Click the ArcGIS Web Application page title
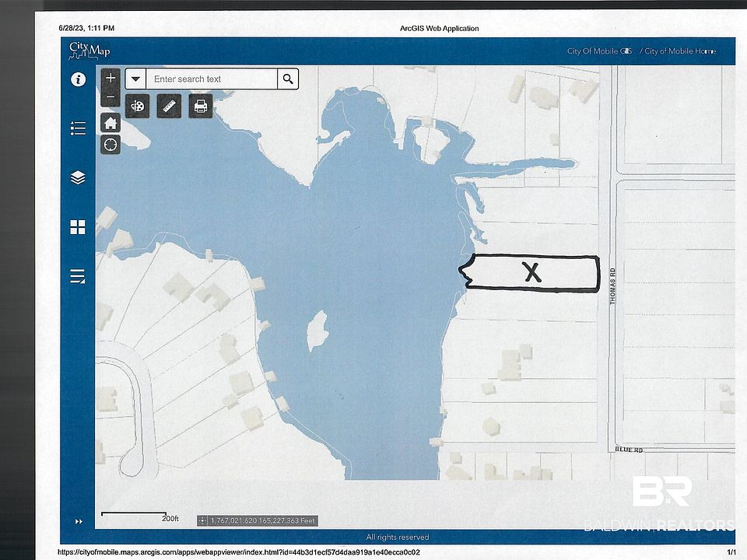 click(x=439, y=28)
